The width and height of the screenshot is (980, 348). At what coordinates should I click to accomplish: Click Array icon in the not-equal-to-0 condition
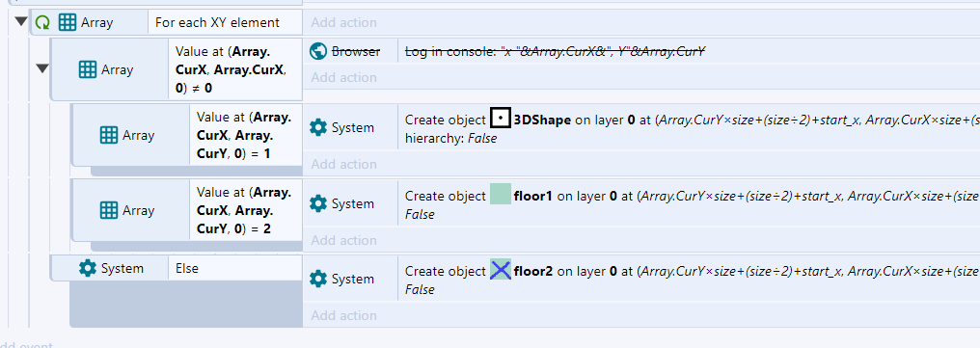(88, 69)
